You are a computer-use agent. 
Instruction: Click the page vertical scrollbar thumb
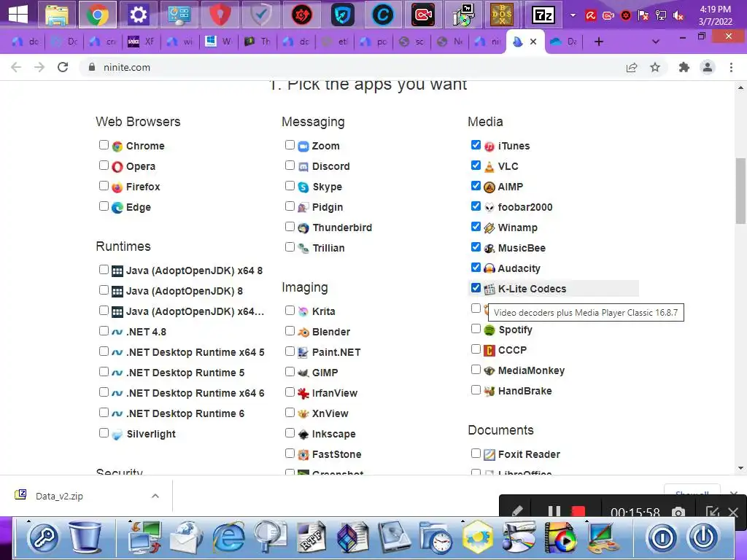pos(740,190)
